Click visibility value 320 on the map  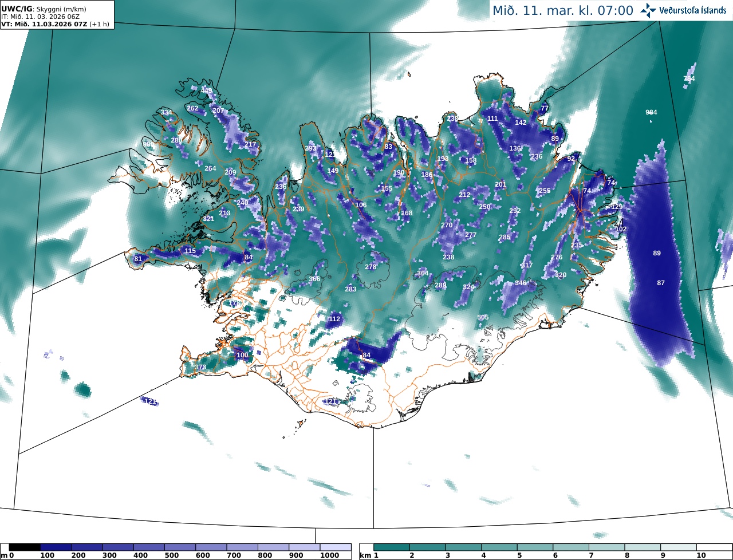pyautogui.click(x=561, y=275)
